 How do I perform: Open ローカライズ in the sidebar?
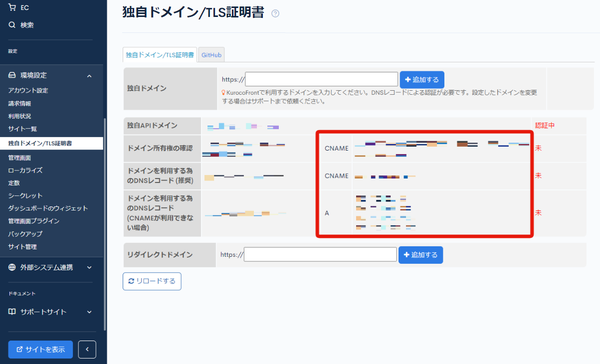[25, 170]
